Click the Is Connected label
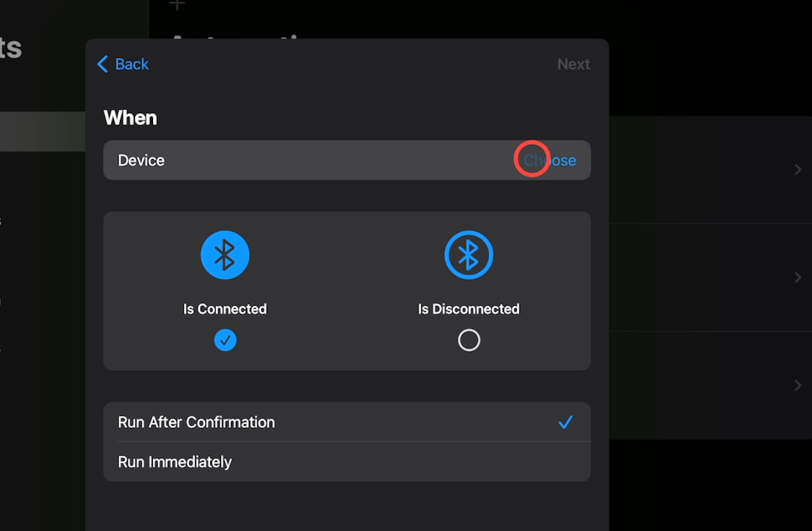The image size is (812, 531). [x=225, y=309]
